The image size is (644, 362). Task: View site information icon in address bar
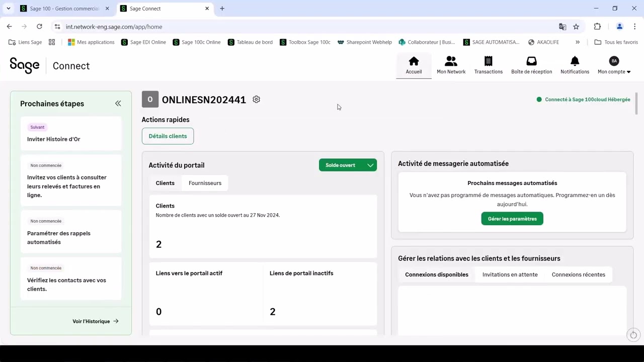click(57, 27)
